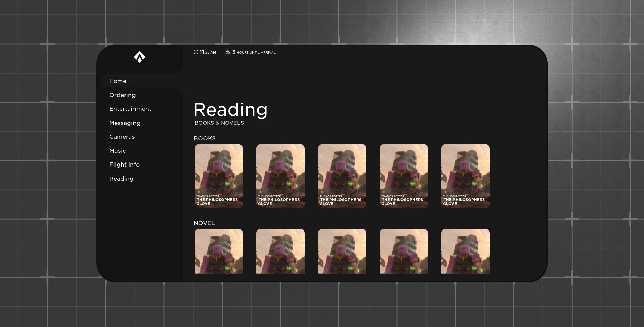The image size is (644, 327).
Task: Go to Entertainment in the sidebar
Action: pyautogui.click(x=130, y=109)
